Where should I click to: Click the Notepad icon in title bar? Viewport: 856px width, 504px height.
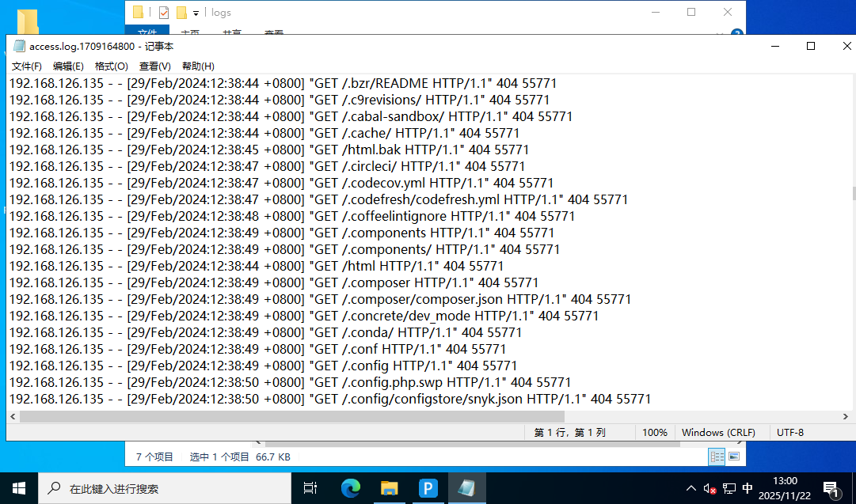pyautogui.click(x=19, y=47)
